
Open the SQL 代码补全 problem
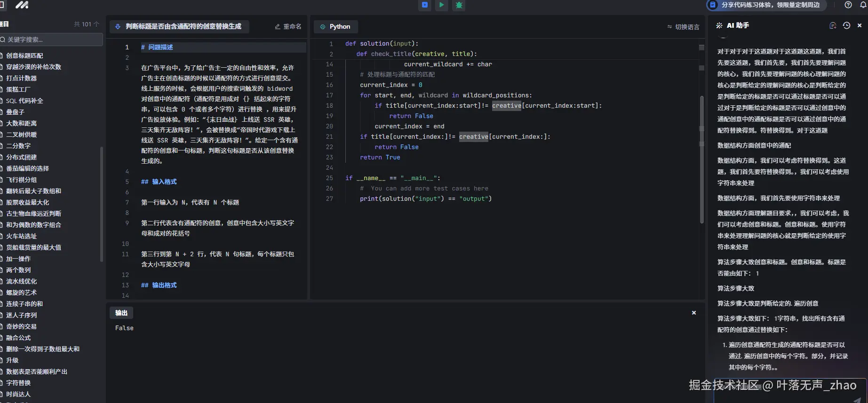(x=24, y=101)
